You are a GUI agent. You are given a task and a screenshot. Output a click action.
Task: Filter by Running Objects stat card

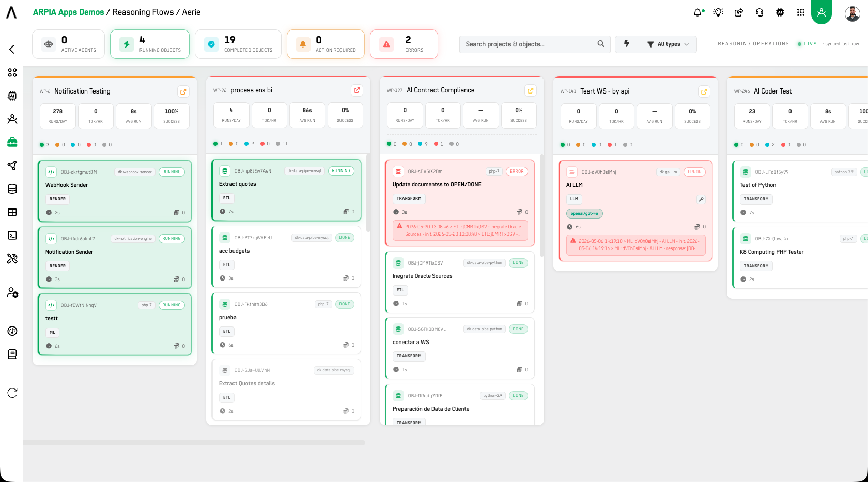tap(150, 44)
